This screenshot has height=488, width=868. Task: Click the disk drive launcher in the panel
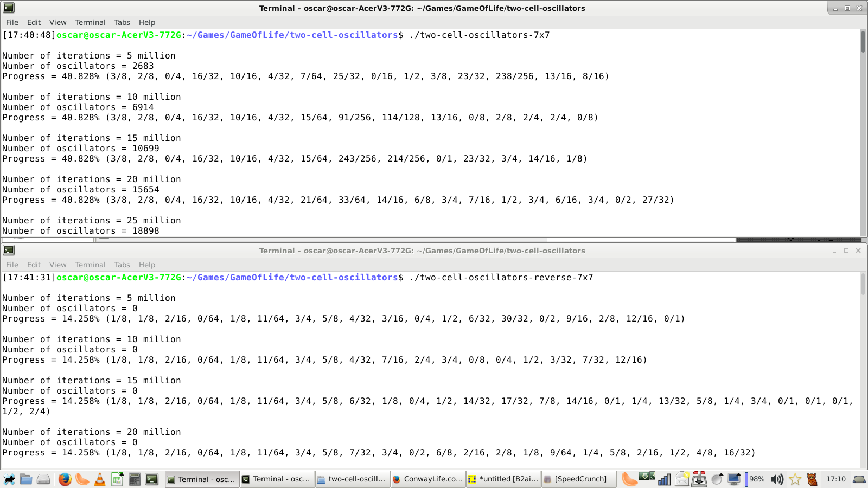click(x=43, y=479)
